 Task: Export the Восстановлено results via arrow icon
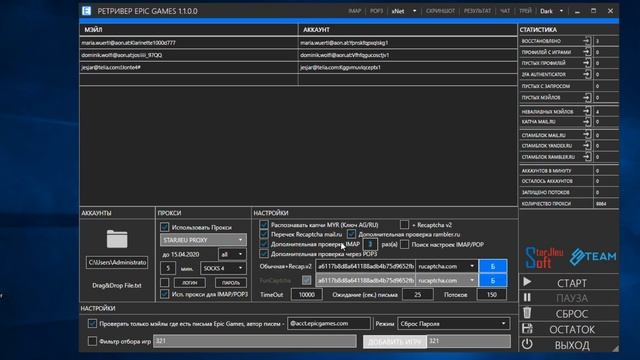[x=587, y=41]
